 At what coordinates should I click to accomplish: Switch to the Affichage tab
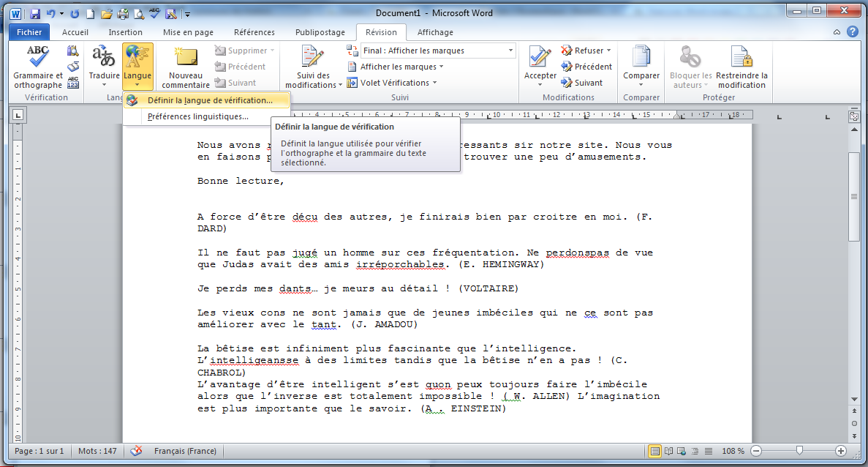tap(435, 32)
